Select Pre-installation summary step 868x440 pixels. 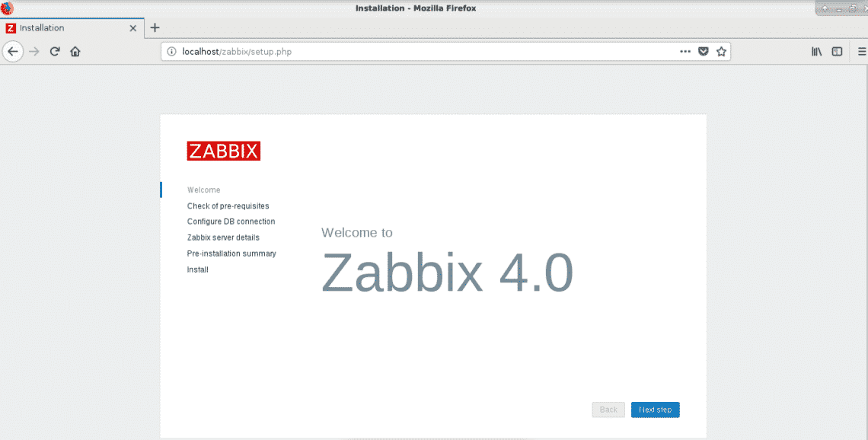point(231,253)
